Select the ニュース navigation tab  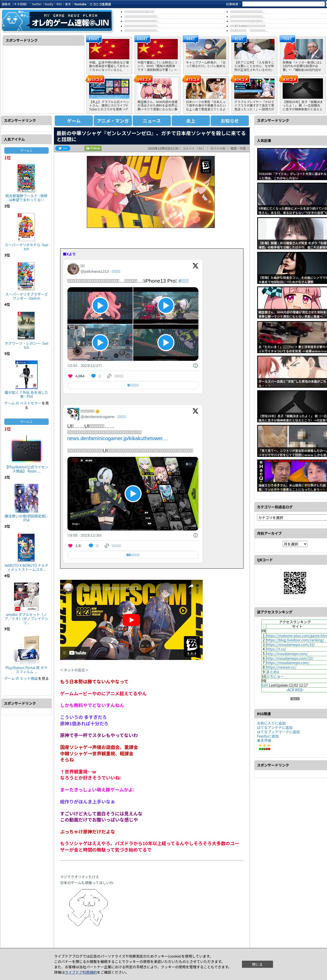(x=152, y=121)
